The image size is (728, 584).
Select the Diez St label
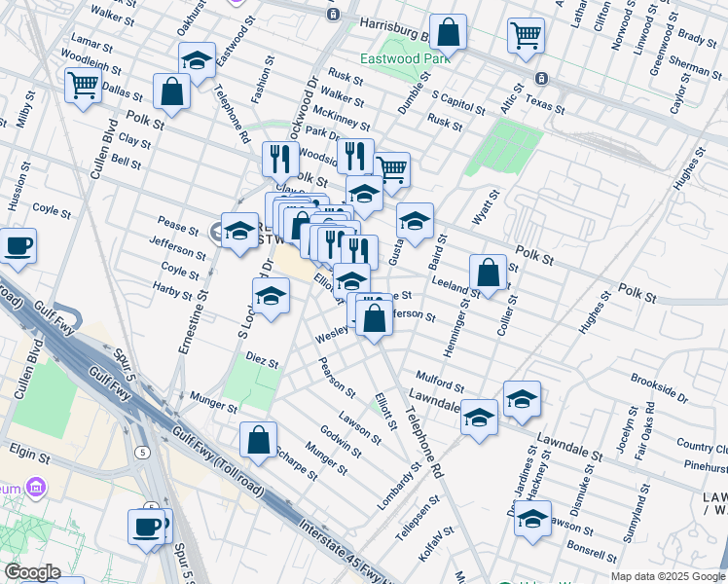[262, 360]
